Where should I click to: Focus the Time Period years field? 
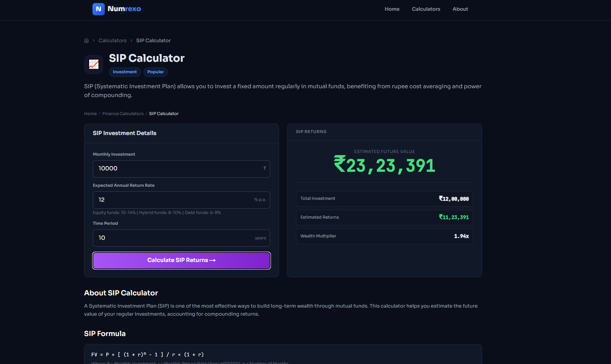(x=182, y=238)
